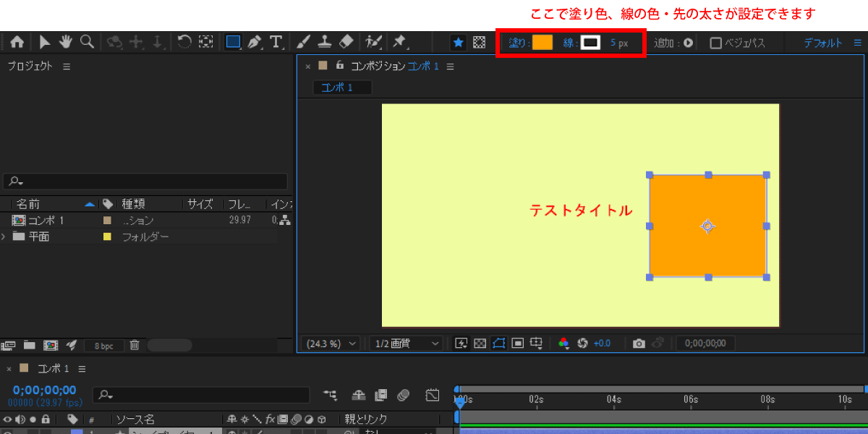Select the Eraser tool
The height and width of the screenshot is (434, 868).
point(346,42)
